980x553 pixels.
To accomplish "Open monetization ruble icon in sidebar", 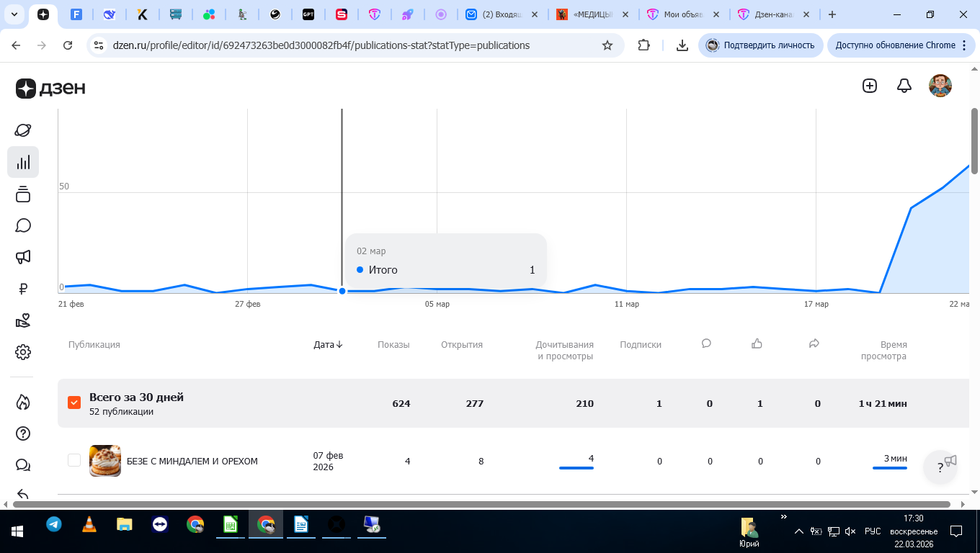I will click(x=23, y=289).
